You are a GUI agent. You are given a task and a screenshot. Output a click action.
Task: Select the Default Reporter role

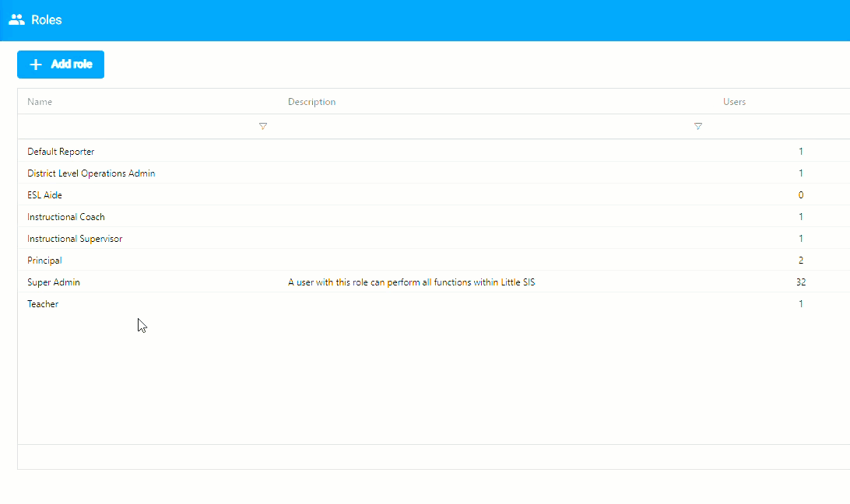pos(61,152)
